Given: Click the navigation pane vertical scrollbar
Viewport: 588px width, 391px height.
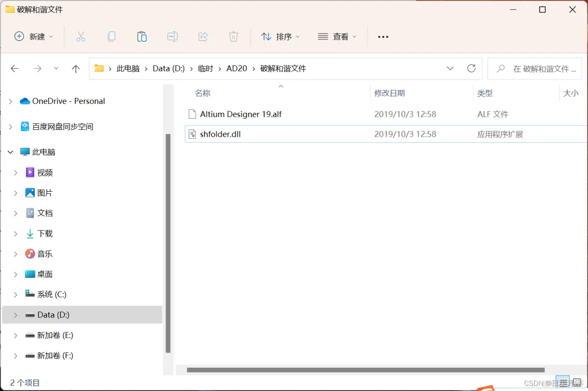Looking at the screenshot, I should (x=168, y=243).
